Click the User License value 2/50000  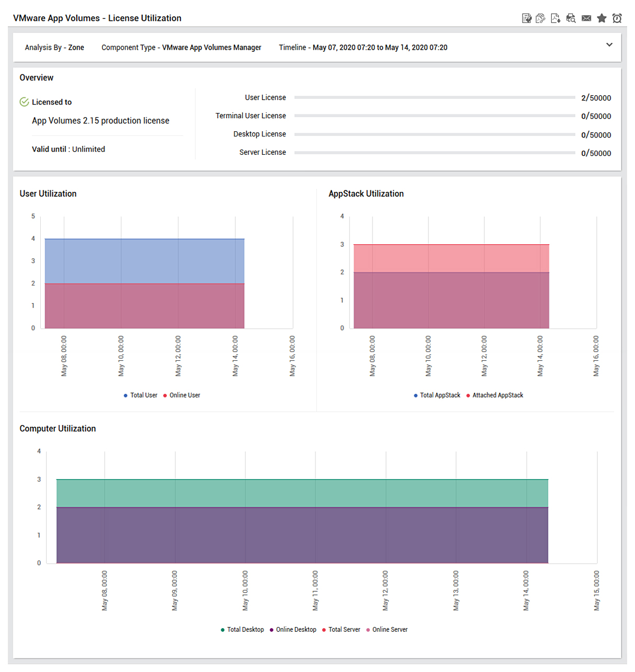[596, 98]
